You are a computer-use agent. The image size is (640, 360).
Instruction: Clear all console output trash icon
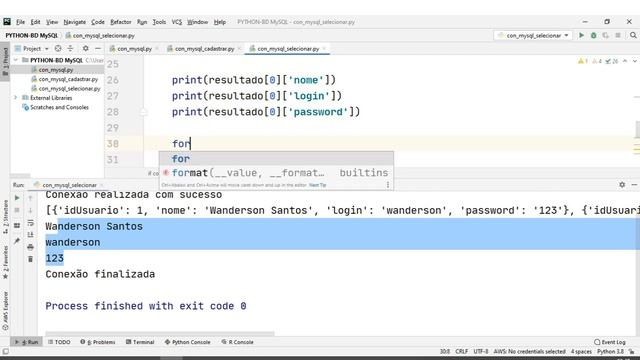[30, 259]
